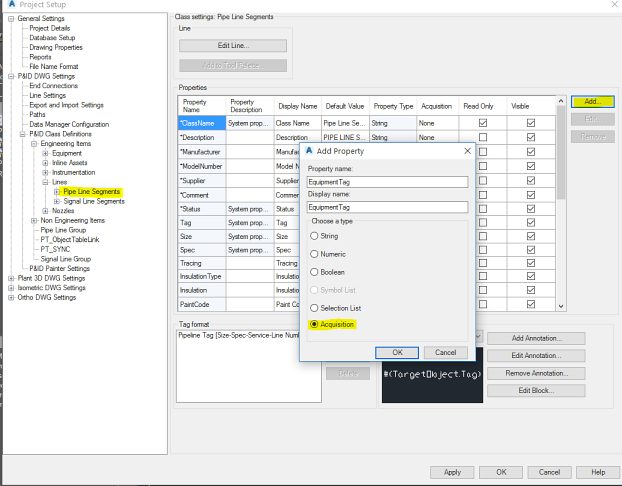Select the Numeric type radio button

[314, 254]
